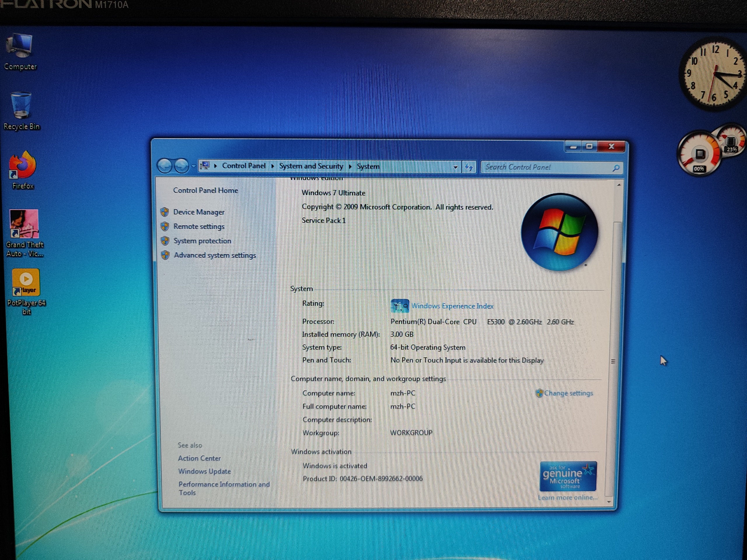Click the refresh button beside address bar
Viewport: 747px width, 560px height.
click(469, 167)
